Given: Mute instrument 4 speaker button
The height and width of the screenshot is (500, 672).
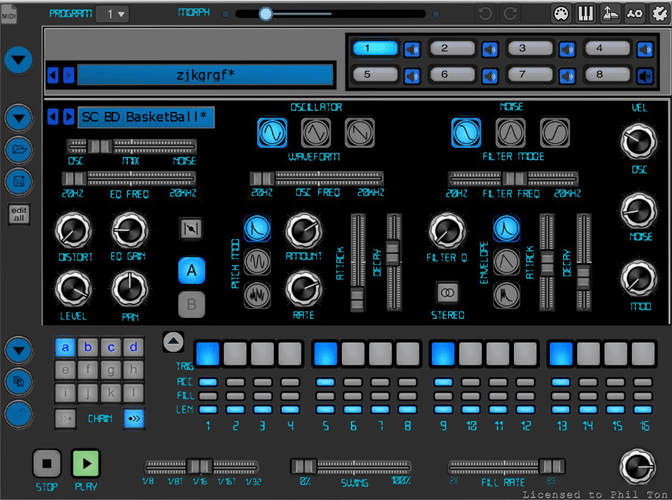Looking at the screenshot, I should [x=645, y=50].
